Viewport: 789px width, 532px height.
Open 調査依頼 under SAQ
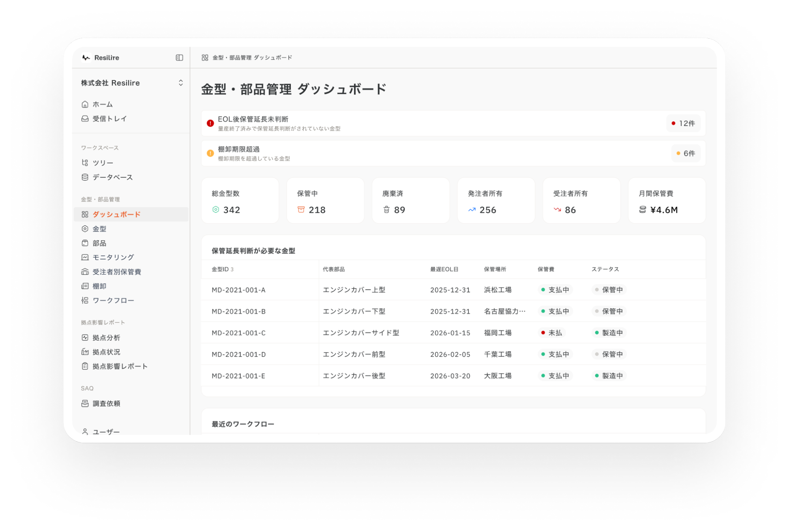coord(106,403)
